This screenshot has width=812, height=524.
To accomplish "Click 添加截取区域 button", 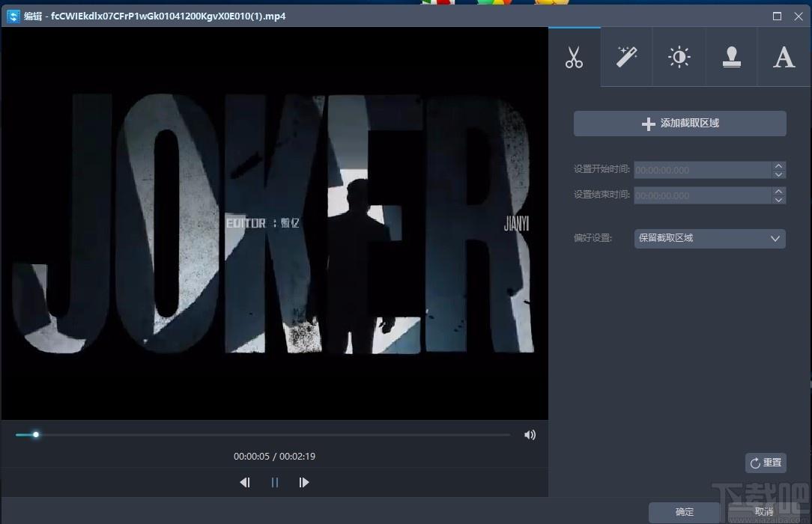I will (680, 124).
